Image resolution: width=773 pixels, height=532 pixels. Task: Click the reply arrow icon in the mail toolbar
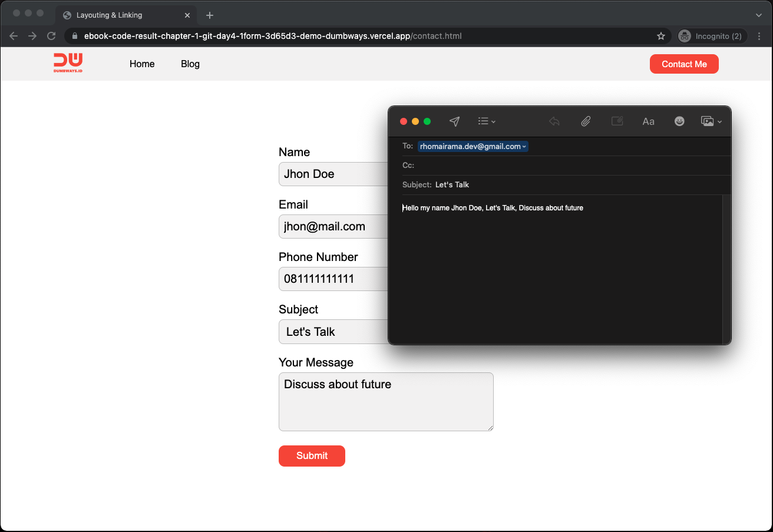(x=554, y=121)
